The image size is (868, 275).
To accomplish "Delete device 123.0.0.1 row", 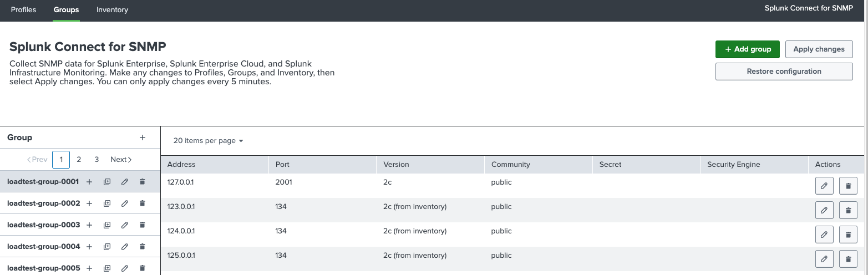I will click(x=848, y=210).
